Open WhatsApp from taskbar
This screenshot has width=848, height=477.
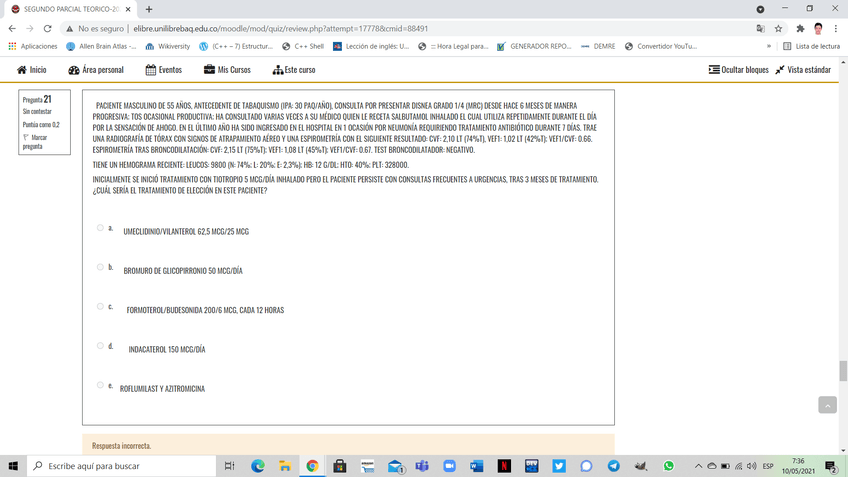[x=668, y=466]
